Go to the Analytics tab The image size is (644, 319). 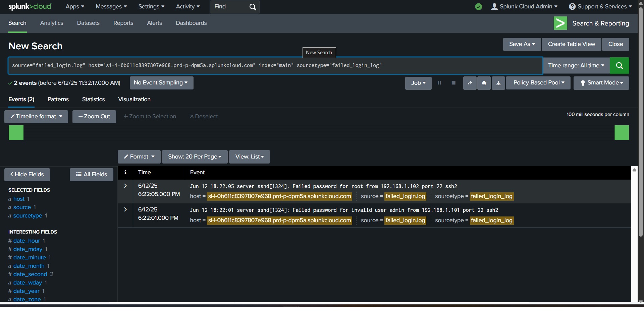coord(52,23)
